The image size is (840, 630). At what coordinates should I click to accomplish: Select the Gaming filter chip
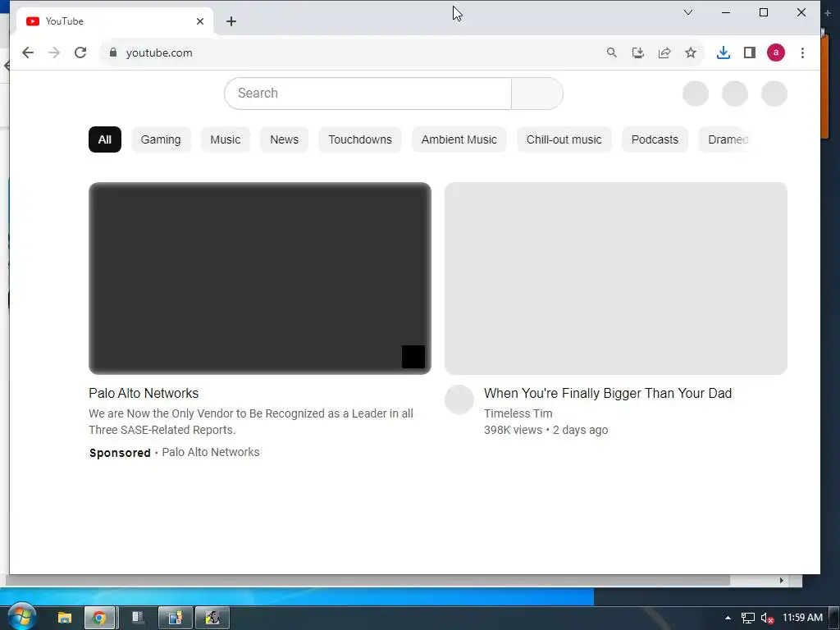click(x=161, y=139)
